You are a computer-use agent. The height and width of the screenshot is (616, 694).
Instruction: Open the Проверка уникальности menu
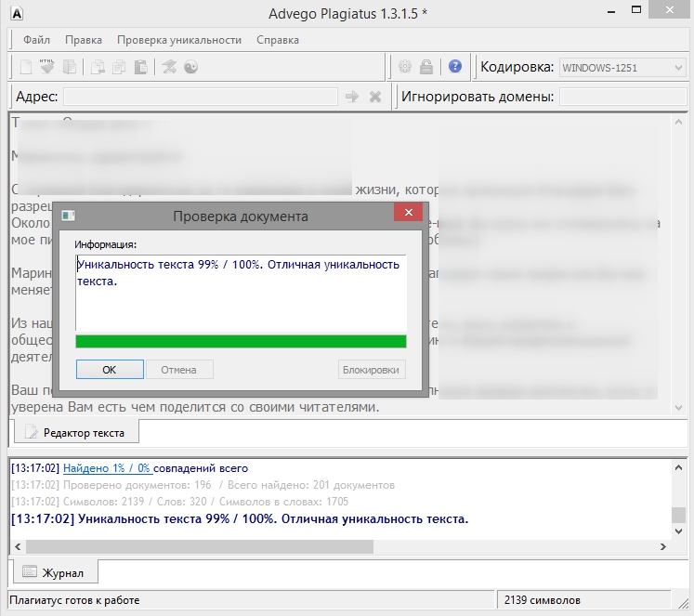click(x=179, y=40)
